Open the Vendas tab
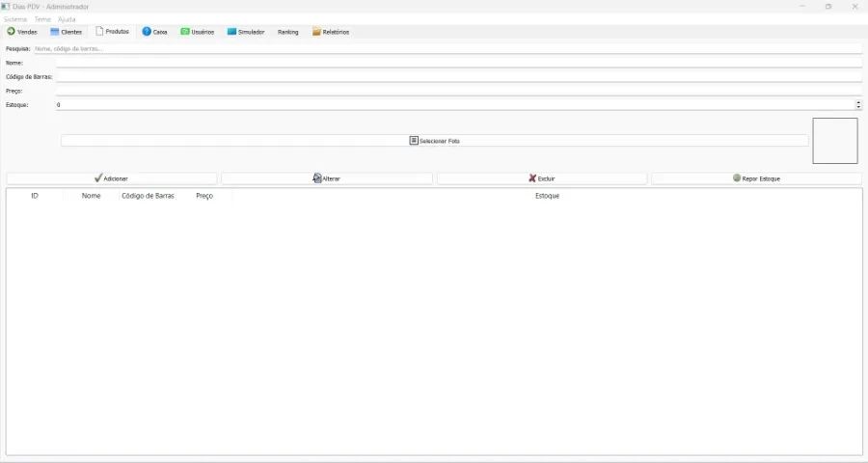The width and height of the screenshot is (868, 463). 22,32
